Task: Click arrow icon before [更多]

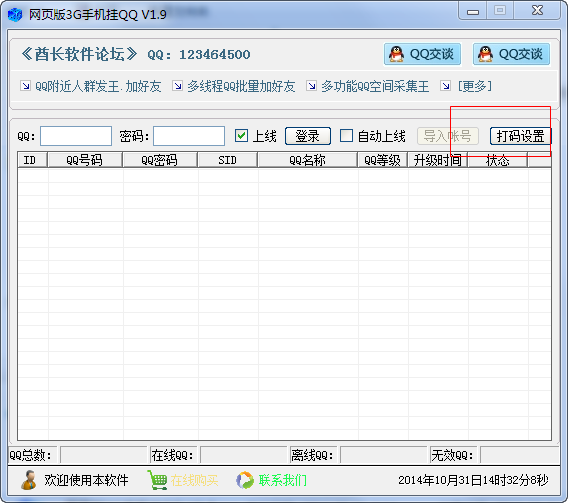Action: point(445,86)
